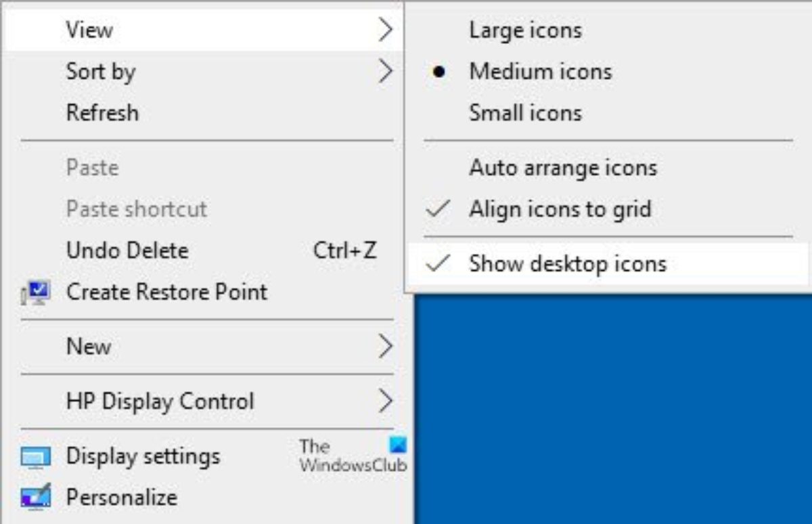The image size is (812, 524).
Task: Choose Personalize from the menu
Action: tap(122, 498)
